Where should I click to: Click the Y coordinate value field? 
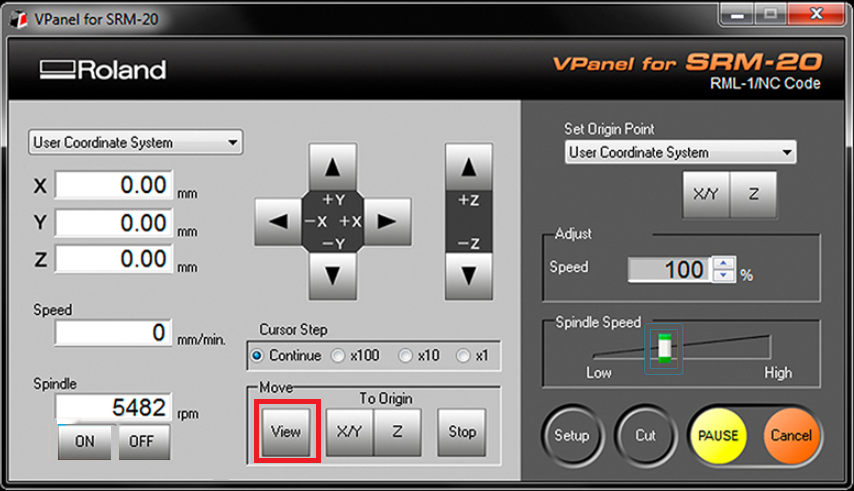(x=114, y=223)
